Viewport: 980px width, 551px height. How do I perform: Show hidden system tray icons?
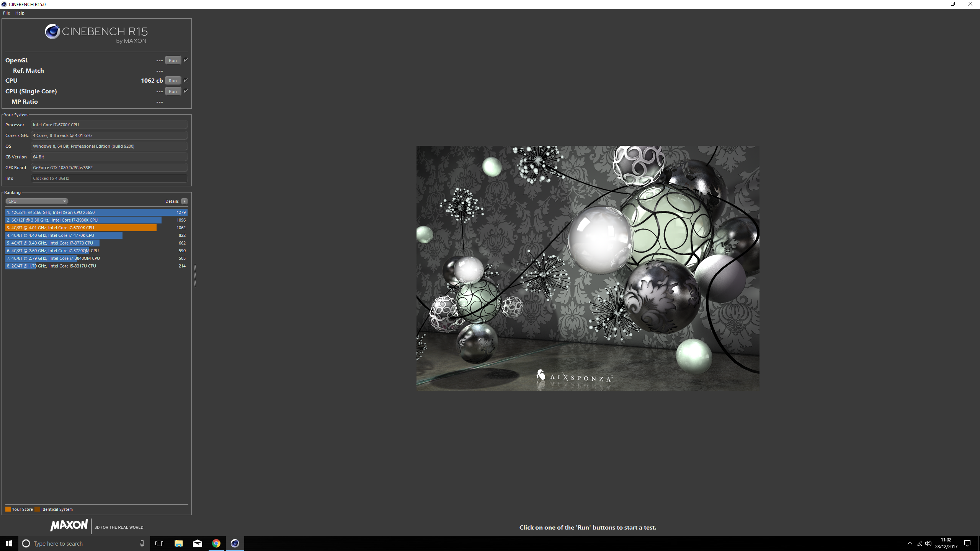click(910, 543)
